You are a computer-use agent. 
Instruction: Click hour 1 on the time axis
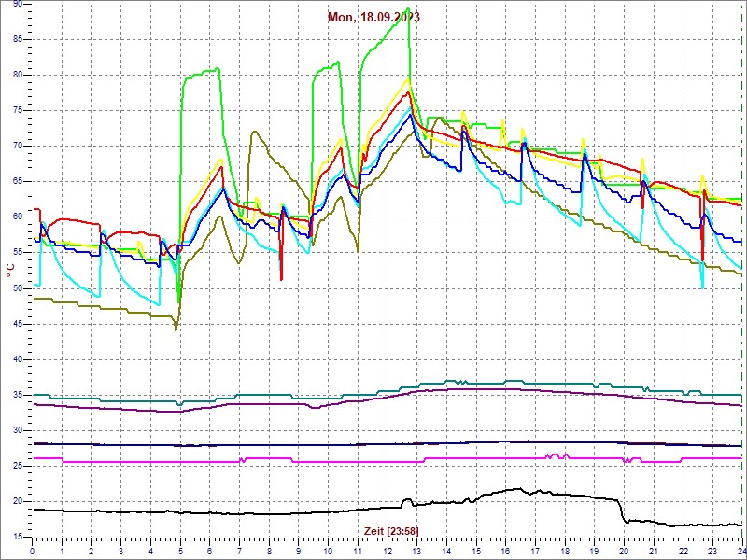click(x=62, y=551)
